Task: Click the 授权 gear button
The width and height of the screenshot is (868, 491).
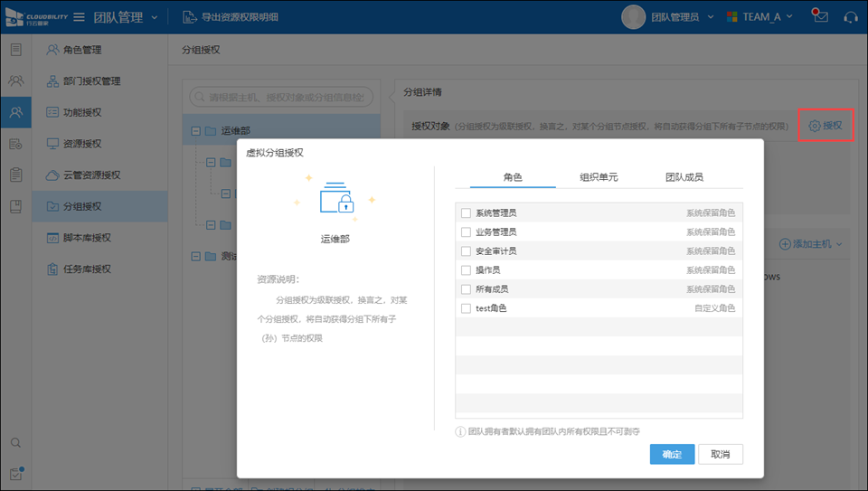Action: pyautogui.click(x=826, y=126)
